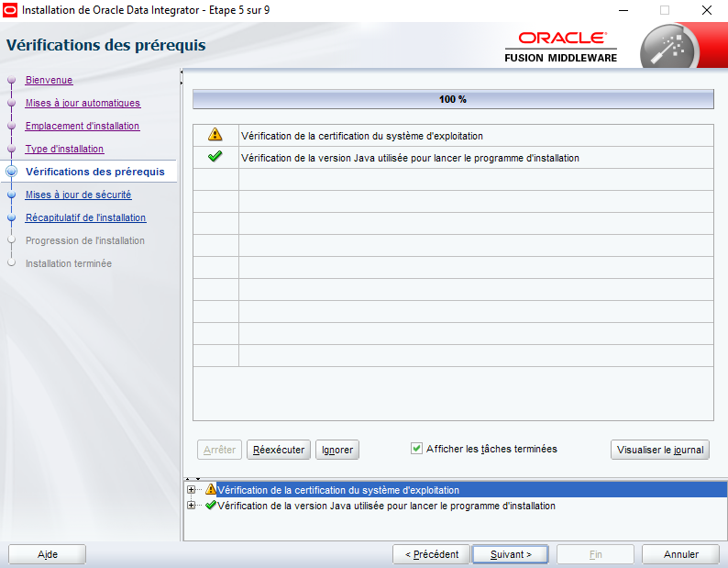Open Visualiser le journal
This screenshot has width=728, height=568.
(x=660, y=450)
